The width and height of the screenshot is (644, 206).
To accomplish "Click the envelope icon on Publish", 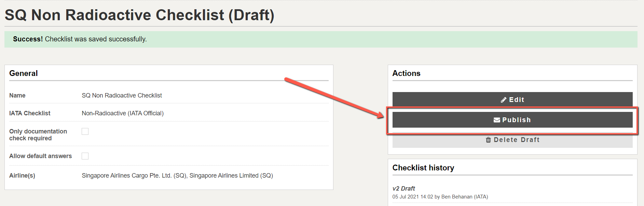I will click(x=497, y=120).
